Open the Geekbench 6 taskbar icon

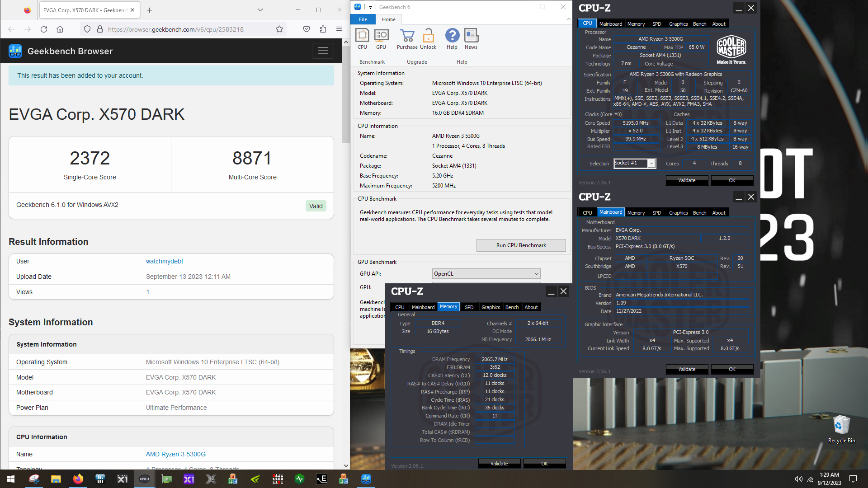click(x=366, y=479)
